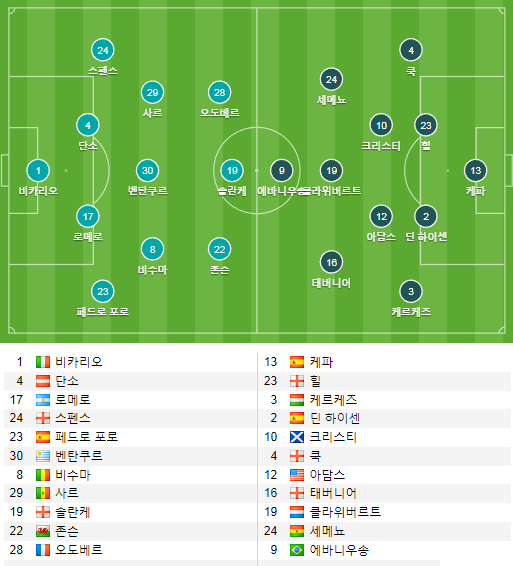513x566 pixels.
Task: Open 클라위버르트 in the lineup list
Action: coord(345,512)
